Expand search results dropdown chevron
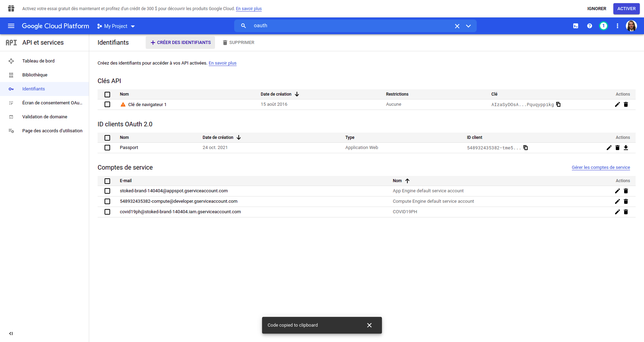Screen dimensions: 644x342 point(468,26)
